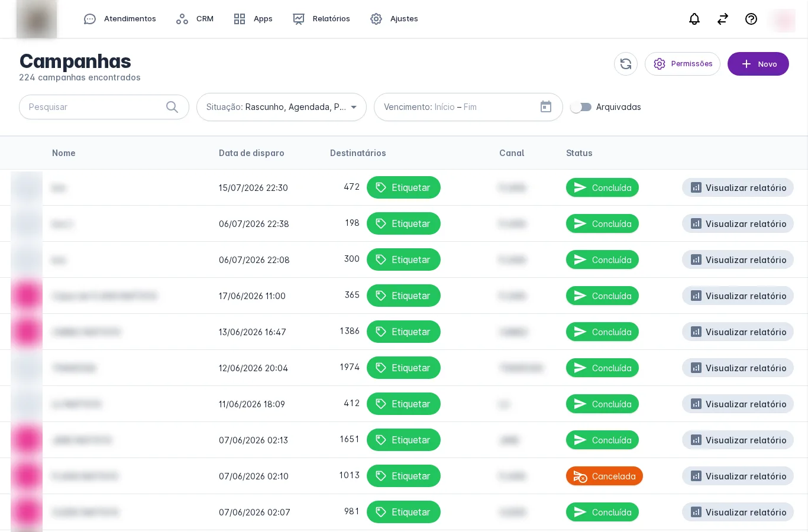Click the Destinatários column header
The height and width of the screenshot is (532, 808).
coord(358,153)
